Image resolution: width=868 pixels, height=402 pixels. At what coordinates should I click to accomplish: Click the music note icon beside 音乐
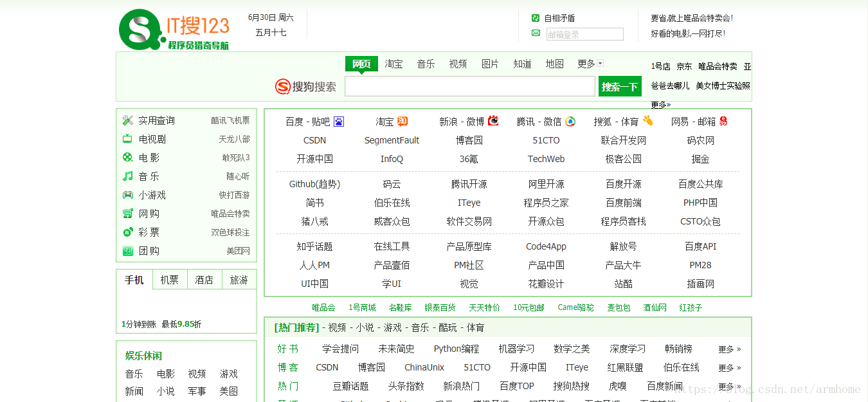click(x=128, y=176)
